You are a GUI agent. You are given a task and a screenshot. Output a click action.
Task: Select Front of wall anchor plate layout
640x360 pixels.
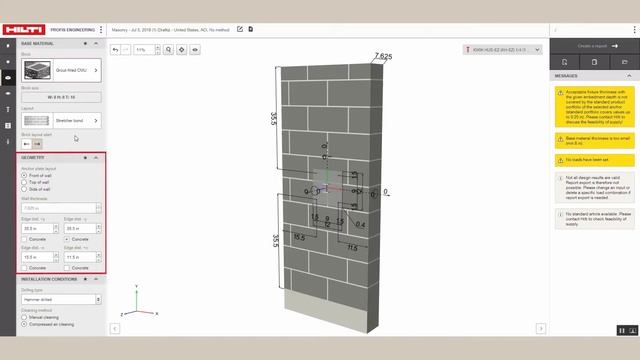(x=24, y=176)
